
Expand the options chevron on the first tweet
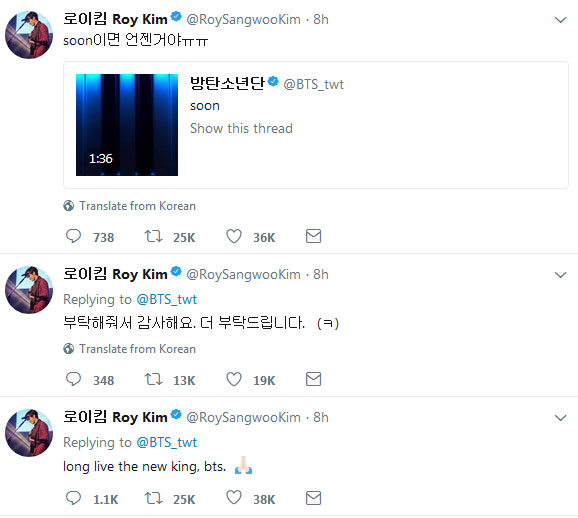click(560, 20)
